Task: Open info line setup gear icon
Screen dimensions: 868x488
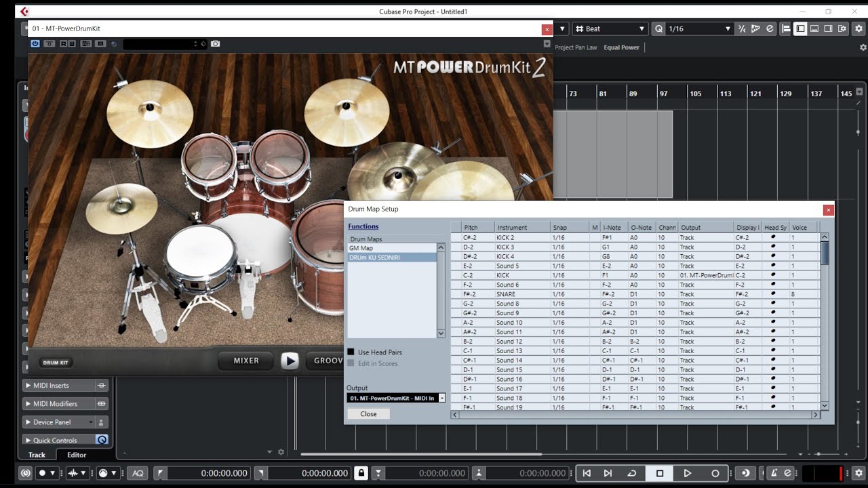Action: pyautogui.click(x=863, y=47)
